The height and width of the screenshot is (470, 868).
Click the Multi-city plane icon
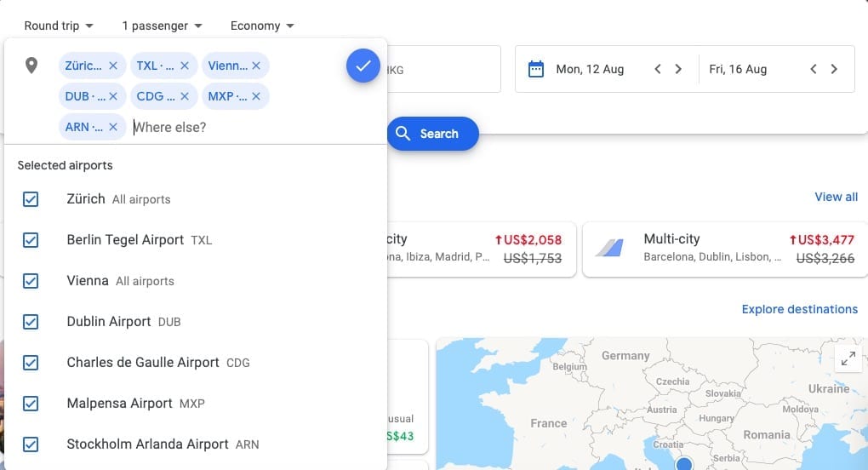(609, 248)
